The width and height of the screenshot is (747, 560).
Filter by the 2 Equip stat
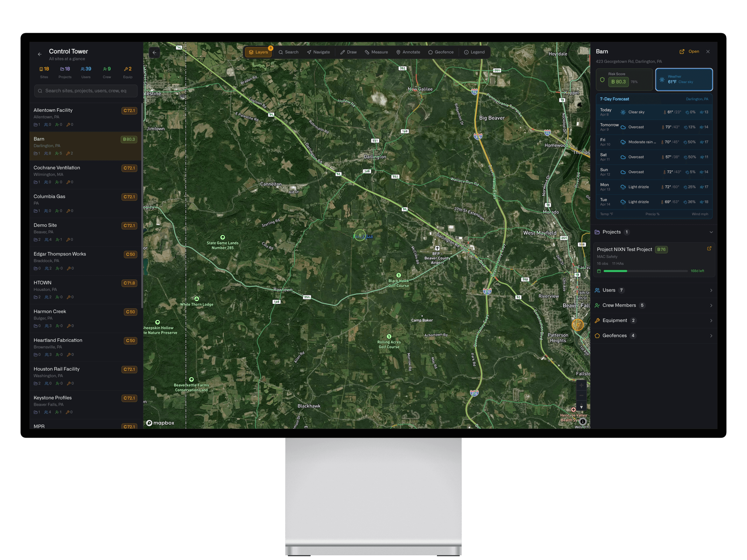click(x=128, y=72)
